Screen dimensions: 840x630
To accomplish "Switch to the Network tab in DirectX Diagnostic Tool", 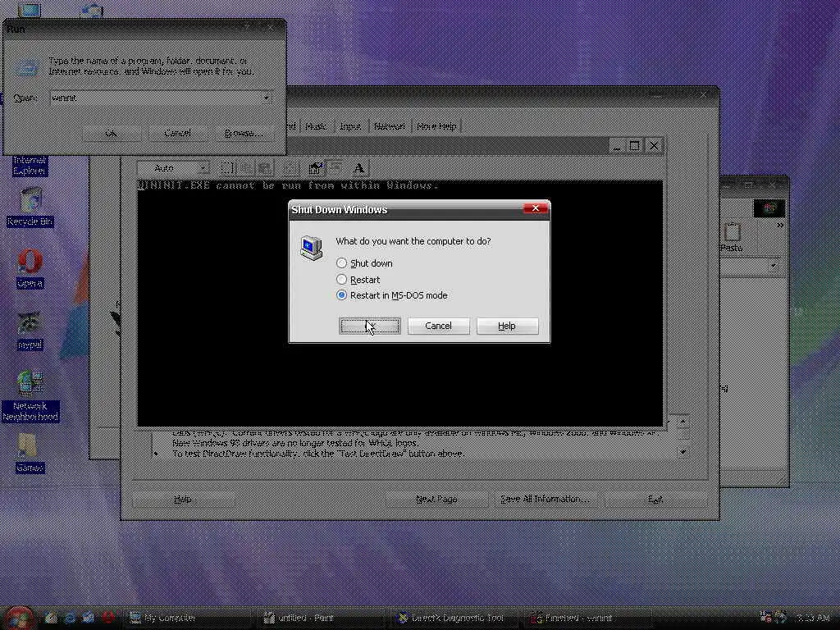I will 389,126.
